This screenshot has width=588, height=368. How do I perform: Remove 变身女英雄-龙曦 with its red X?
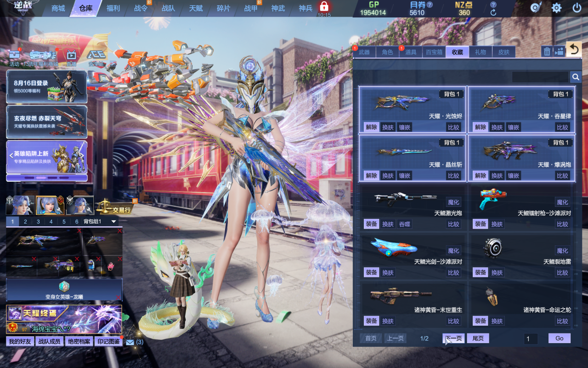pyautogui.click(x=119, y=297)
